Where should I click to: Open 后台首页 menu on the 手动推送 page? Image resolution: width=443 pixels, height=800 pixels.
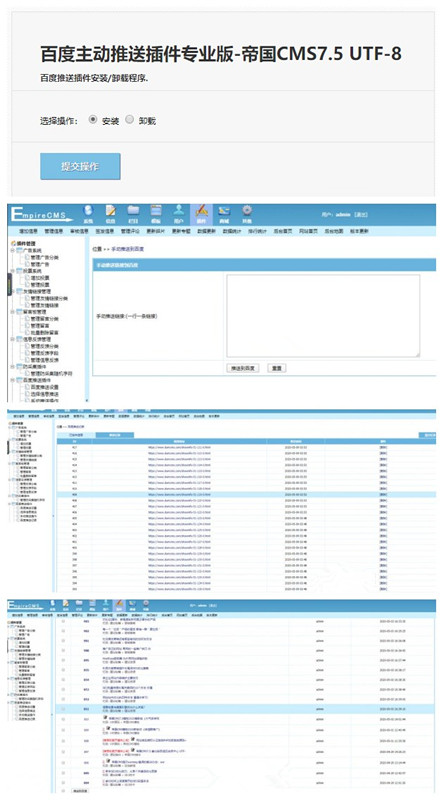pyautogui.click(x=282, y=231)
